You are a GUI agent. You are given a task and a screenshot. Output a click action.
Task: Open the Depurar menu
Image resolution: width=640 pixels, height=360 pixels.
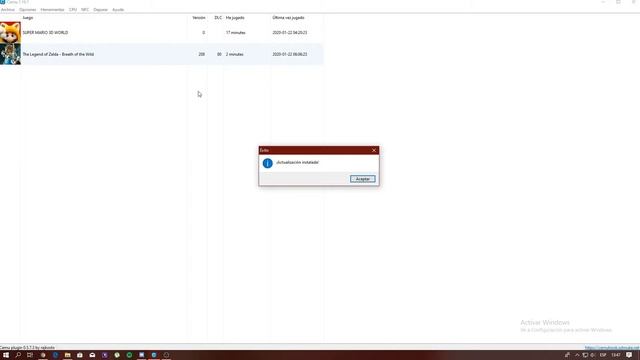coord(100,10)
